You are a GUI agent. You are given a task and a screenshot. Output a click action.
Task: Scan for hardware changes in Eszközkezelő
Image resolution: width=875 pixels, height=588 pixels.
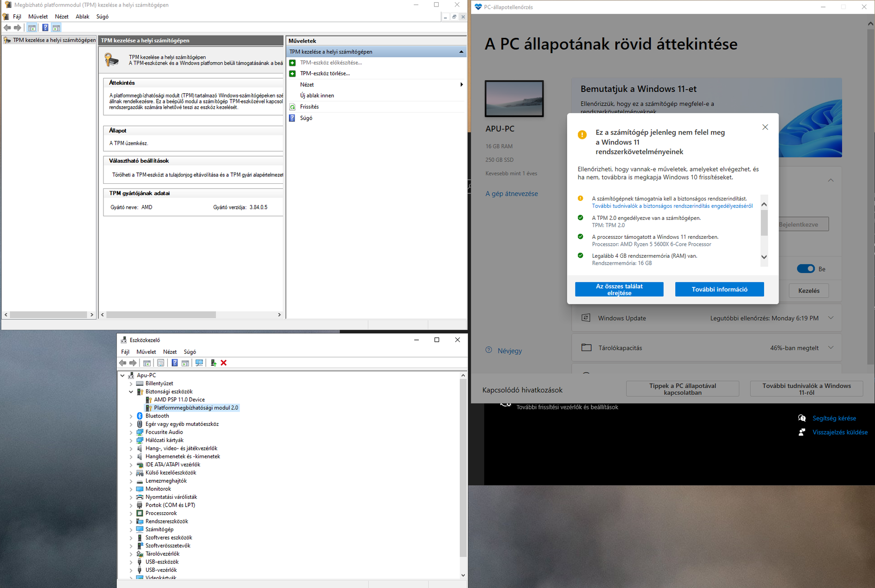(199, 363)
